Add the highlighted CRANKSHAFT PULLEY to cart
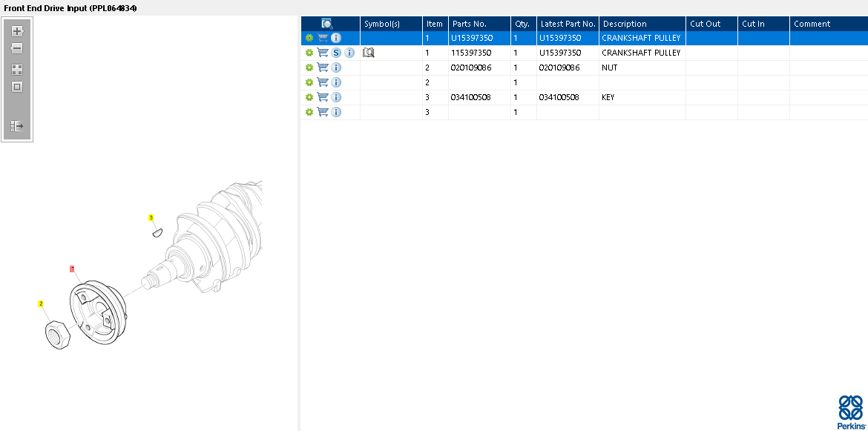The height and width of the screenshot is (431, 868). 323,38
